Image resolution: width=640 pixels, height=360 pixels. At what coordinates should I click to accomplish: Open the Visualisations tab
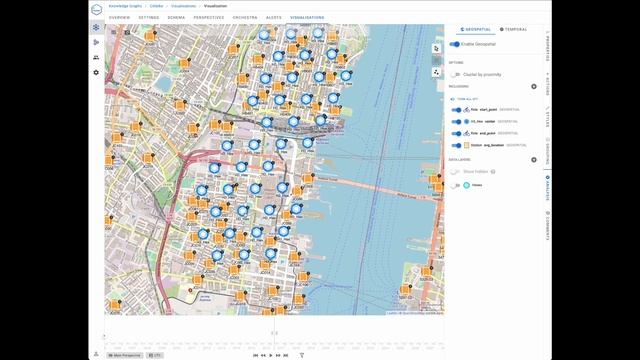tap(307, 18)
